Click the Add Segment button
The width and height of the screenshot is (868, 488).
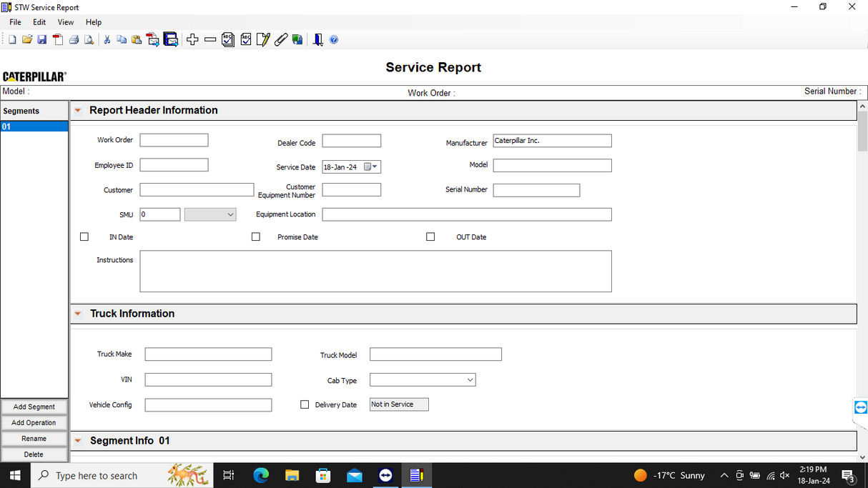click(34, 407)
